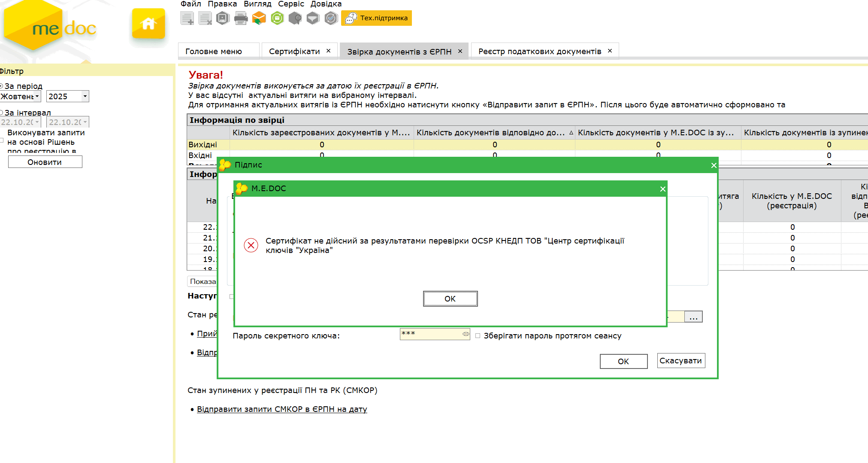Click the magnifier search hexagon icon
The width and height of the screenshot is (868, 463).
tap(295, 18)
